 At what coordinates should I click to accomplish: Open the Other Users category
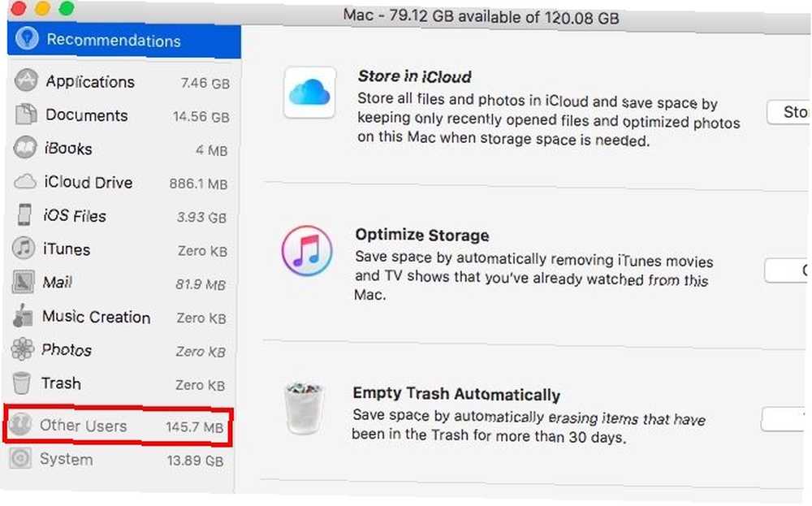(x=119, y=426)
